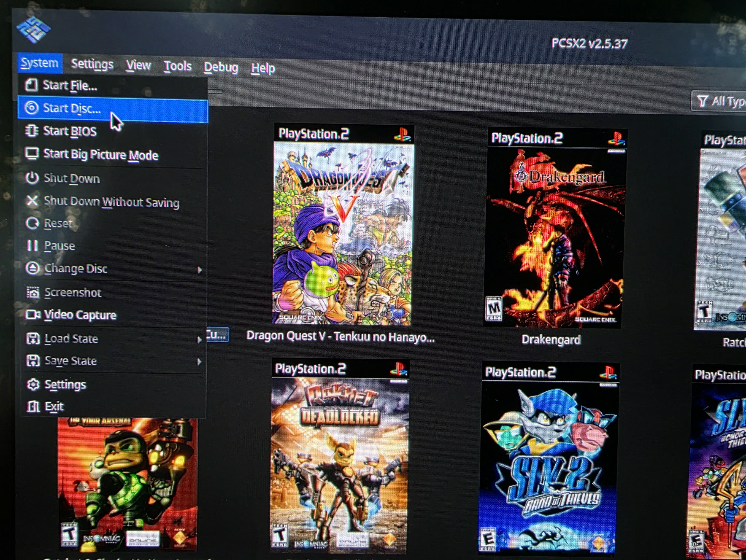
Task: Expand the Save State submenu arrow
Action: tap(199, 362)
